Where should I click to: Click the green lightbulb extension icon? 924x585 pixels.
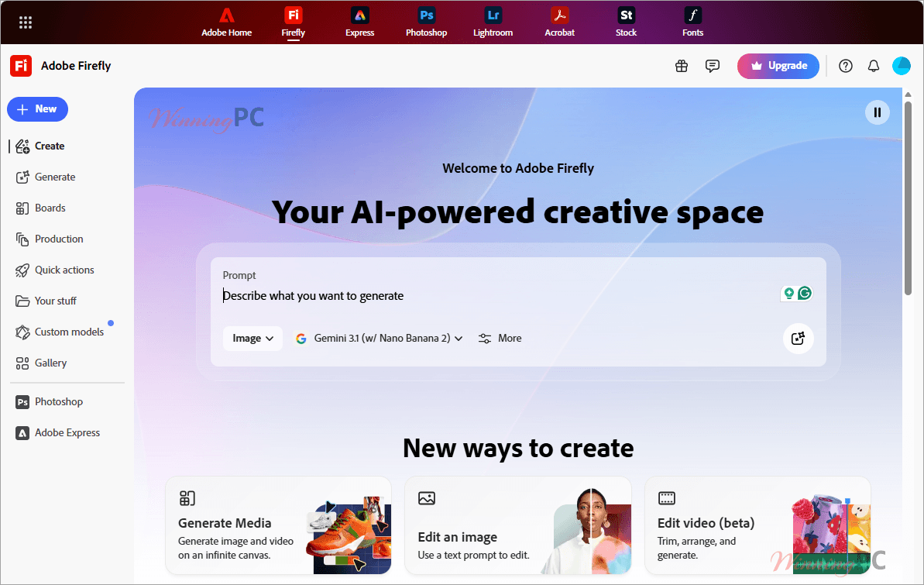(788, 293)
